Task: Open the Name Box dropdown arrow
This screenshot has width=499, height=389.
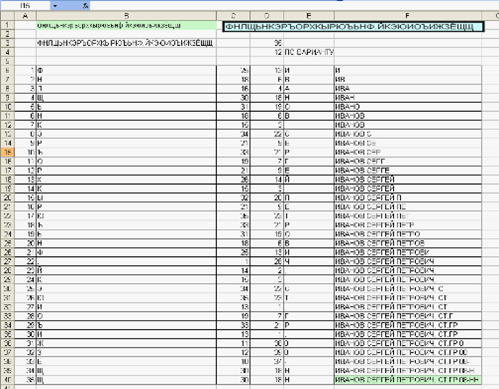Action: click(x=55, y=6)
